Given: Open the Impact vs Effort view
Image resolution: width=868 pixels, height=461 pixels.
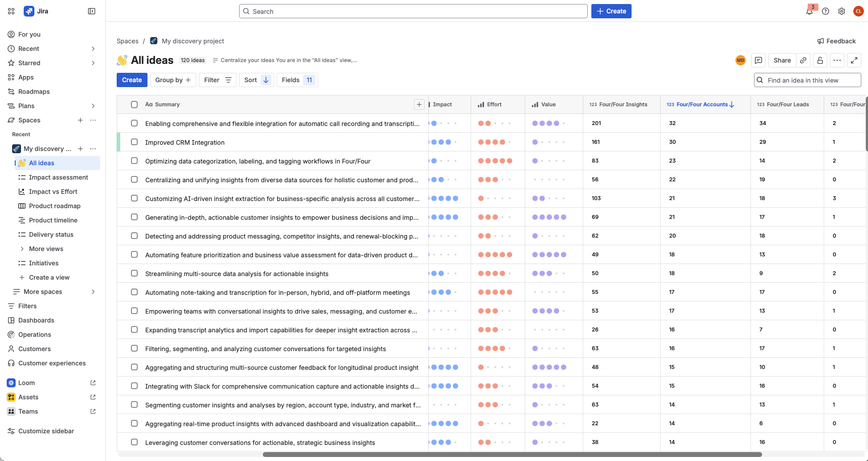Looking at the screenshot, I should 53,192.
